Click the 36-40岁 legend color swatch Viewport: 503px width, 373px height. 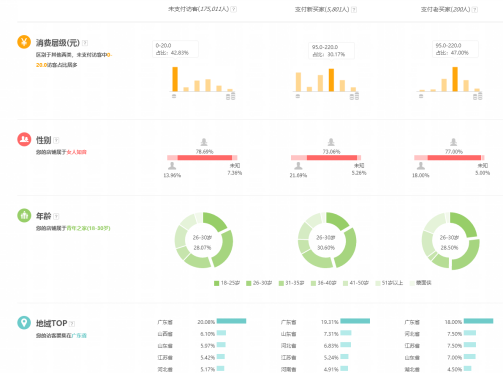[313, 283]
